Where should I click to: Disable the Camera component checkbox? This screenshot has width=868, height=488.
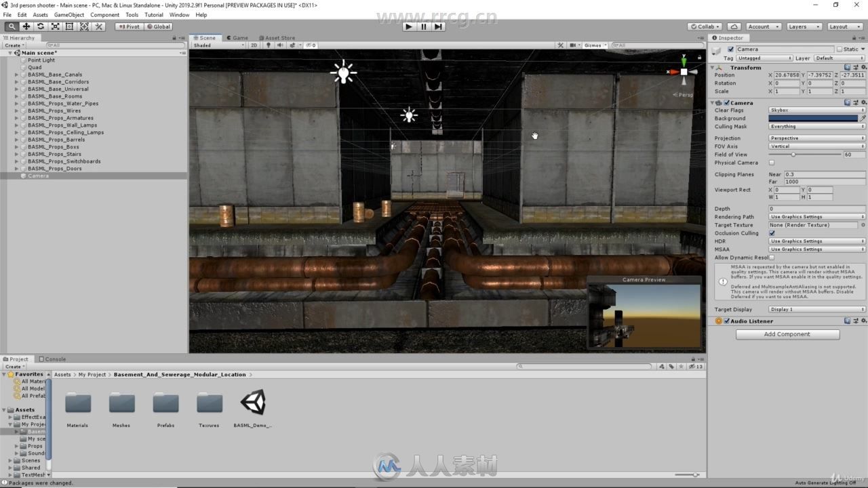pos(726,103)
